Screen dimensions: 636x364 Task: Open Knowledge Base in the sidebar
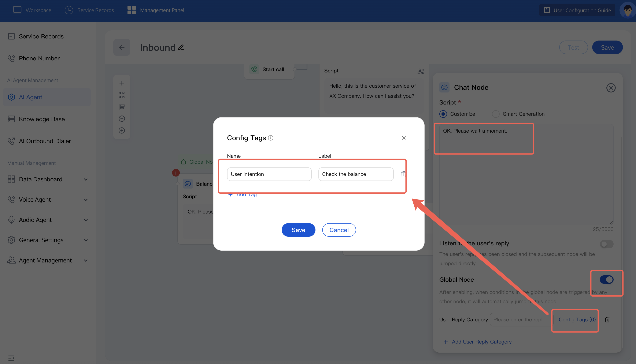coord(42,119)
